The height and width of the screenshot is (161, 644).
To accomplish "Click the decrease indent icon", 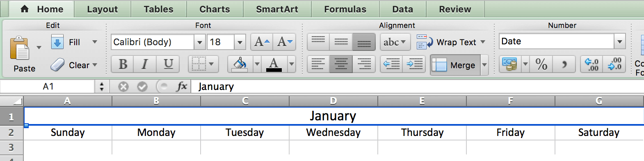I will (392, 64).
